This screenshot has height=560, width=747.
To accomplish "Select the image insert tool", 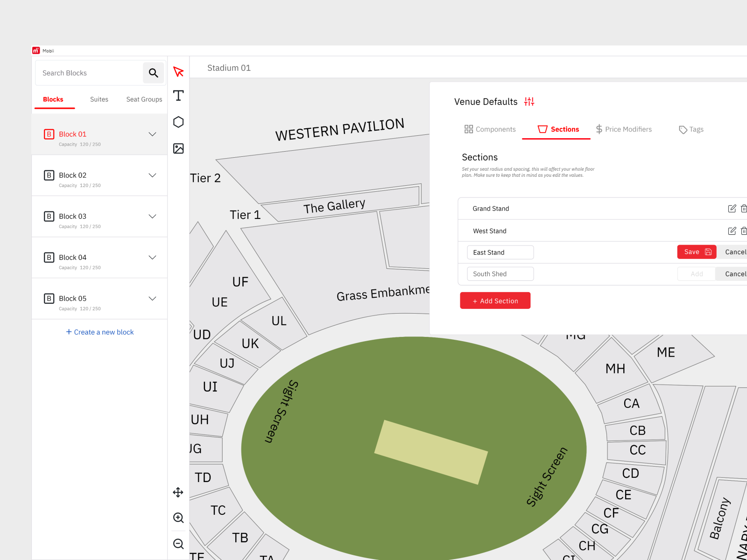I will pyautogui.click(x=178, y=148).
